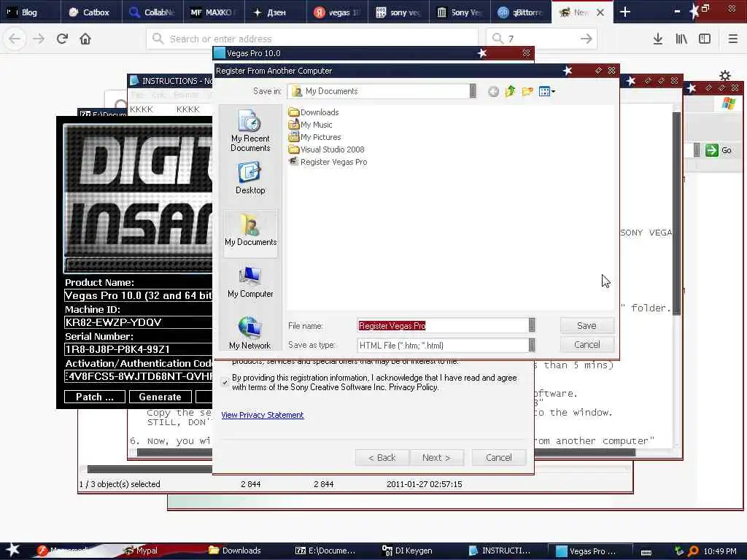The width and height of the screenshot is (747, 560).
Task: Open the Visual Studio 2008 folder
Action: pos(327,149)
